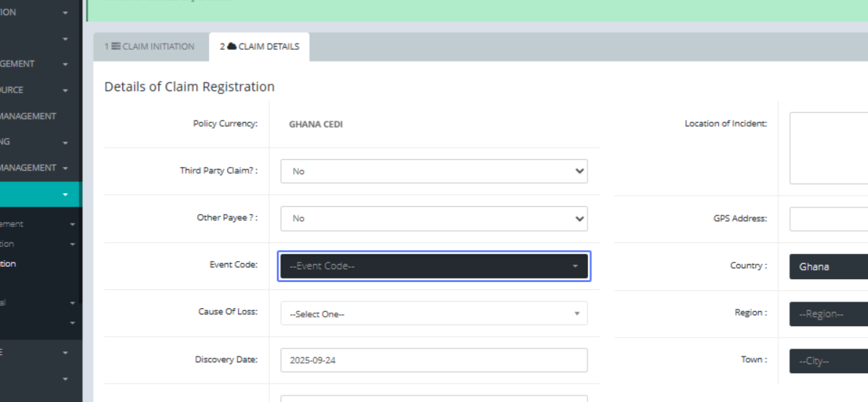Image resolution: width=868 pixels, height=402 pixels.
Task: Click the arrow on Cause Of Loss dropdown
Action: tap(576, 314)
